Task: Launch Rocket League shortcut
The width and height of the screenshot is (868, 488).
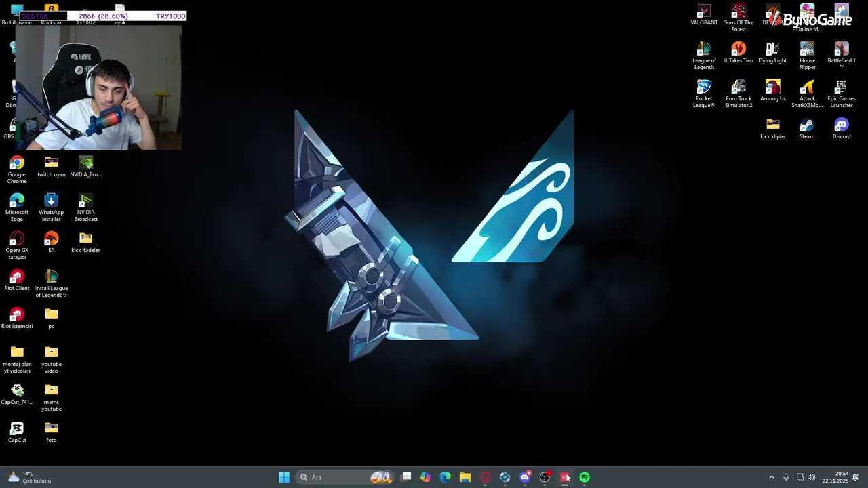Action: (x=704, y=94)
